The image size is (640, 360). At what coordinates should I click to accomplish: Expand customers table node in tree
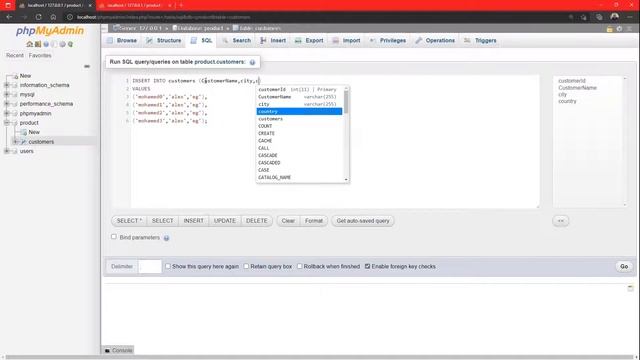(15, 142)
